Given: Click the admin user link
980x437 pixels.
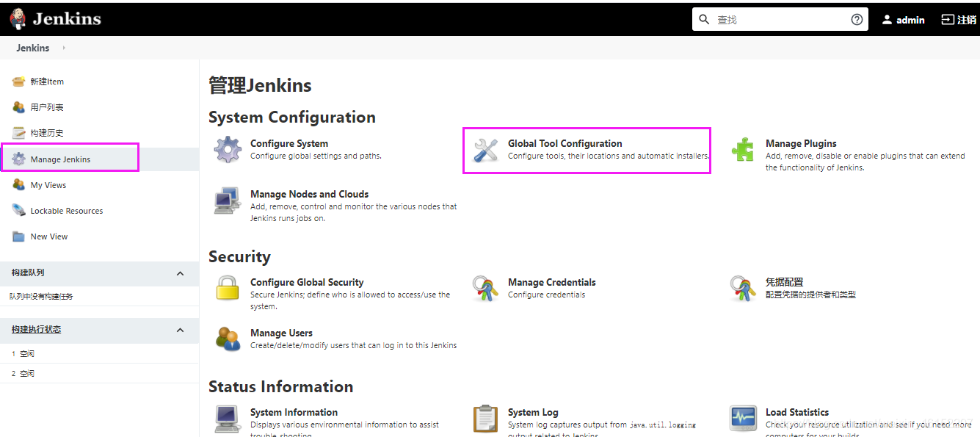Looking at the screenshot, I should coord(903,20).
